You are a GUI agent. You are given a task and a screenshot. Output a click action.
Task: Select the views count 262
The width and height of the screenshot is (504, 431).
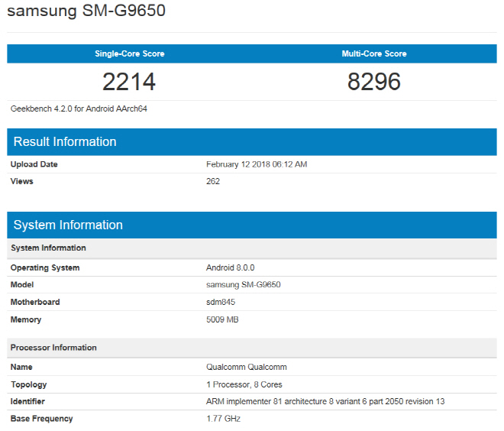pyautogui.click(x=213, y=181)
